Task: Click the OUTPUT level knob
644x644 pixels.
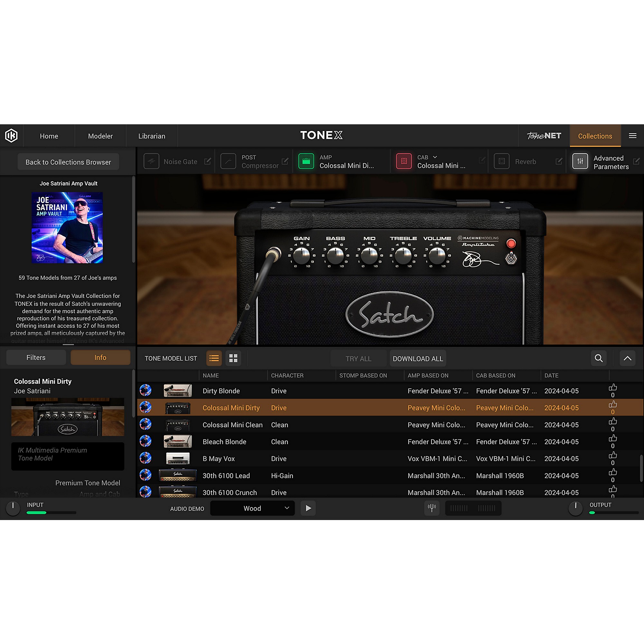Action: click(575, 508)
